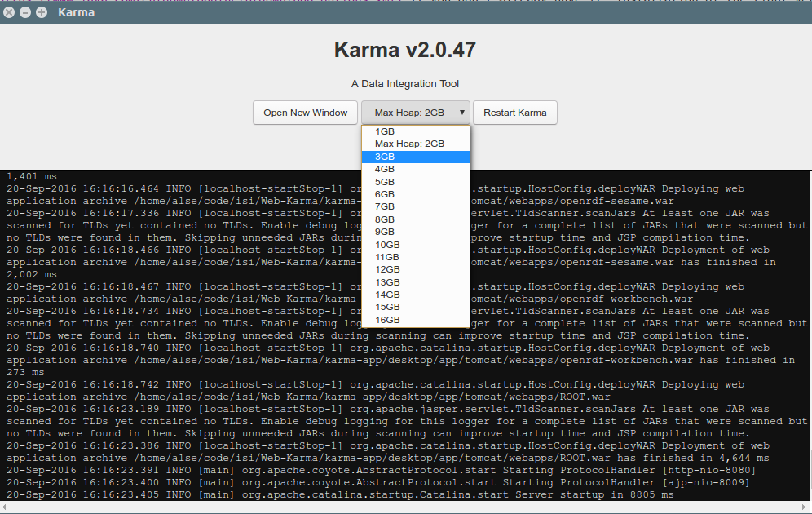
Task: Close the Karma window
Action: coord(9,12)
